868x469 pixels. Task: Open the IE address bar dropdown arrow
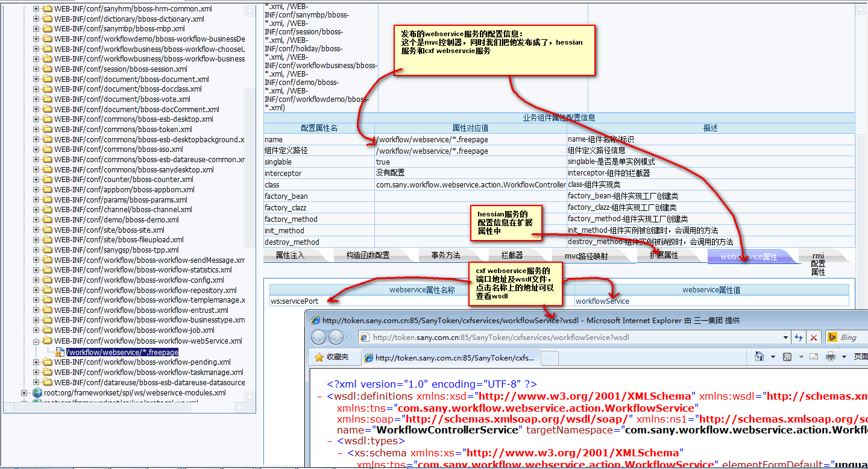coord(785,338)
